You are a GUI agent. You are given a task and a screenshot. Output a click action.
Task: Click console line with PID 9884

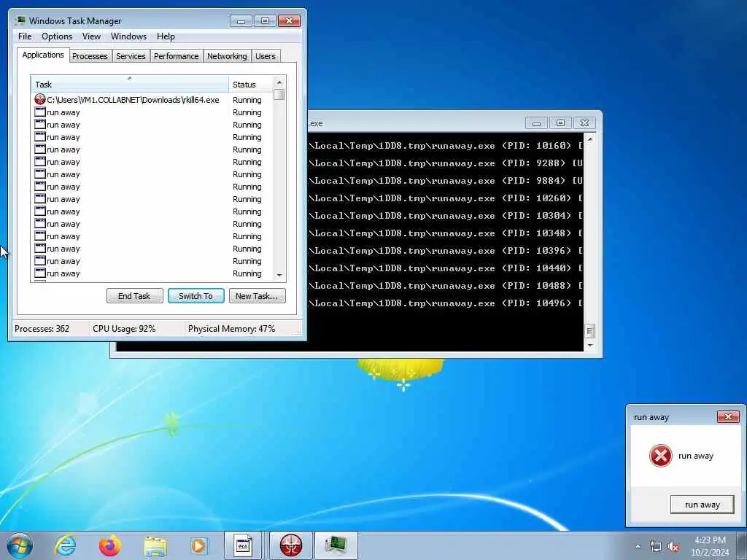pyautogui.click(x=446, y=181)
